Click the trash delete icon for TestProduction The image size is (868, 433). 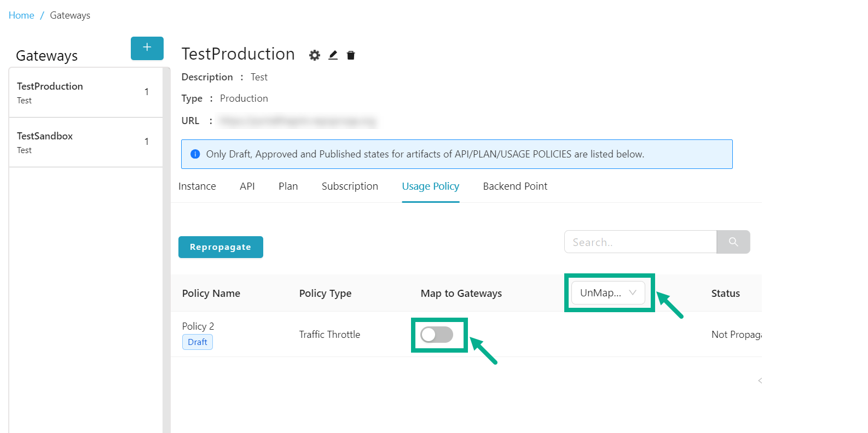(x=351, y=55)
